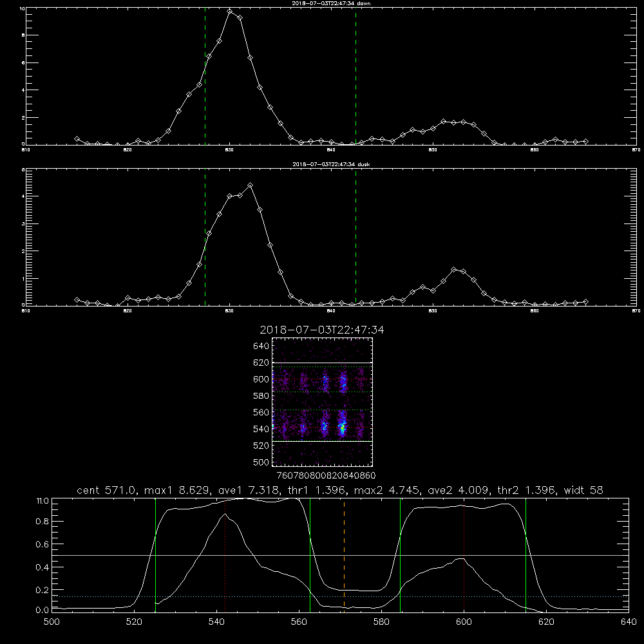
Task: Click the 'thr2 1.396' value in stats header
Action: click(x=527, y=490)
